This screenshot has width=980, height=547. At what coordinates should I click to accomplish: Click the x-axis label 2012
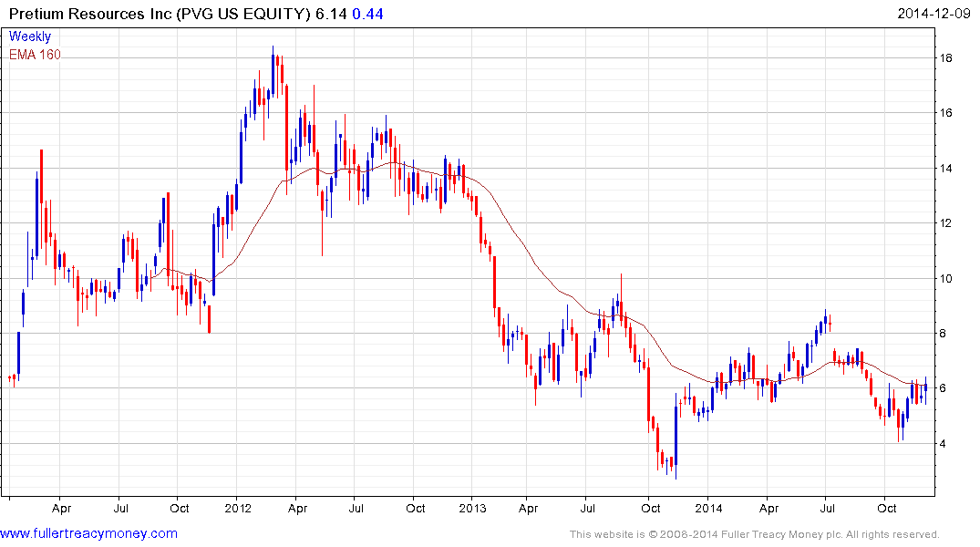click(x=238, y=508)
